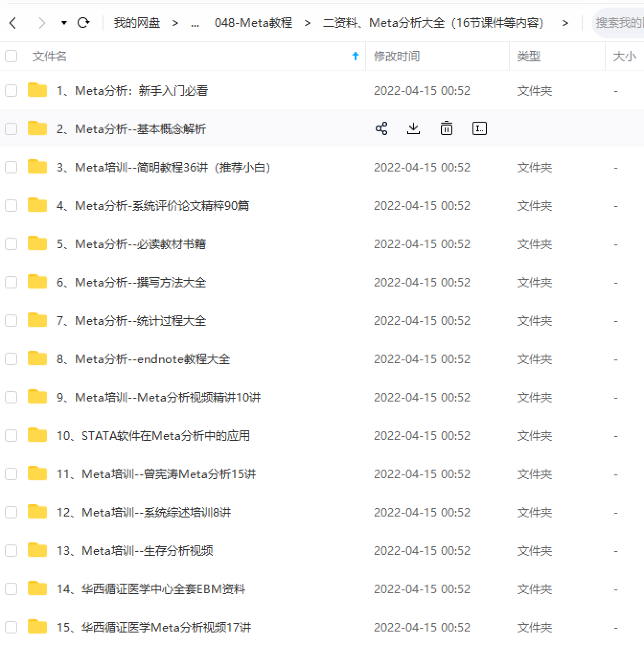Click folder icon of 2、Meta分析--基本概念解析
The width and height of the screenshot is (644, 645).
[37, 128]
